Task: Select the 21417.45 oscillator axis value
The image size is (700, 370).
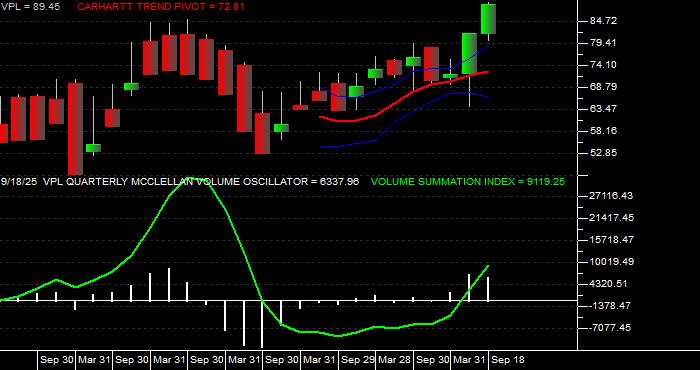Action: 611,218
